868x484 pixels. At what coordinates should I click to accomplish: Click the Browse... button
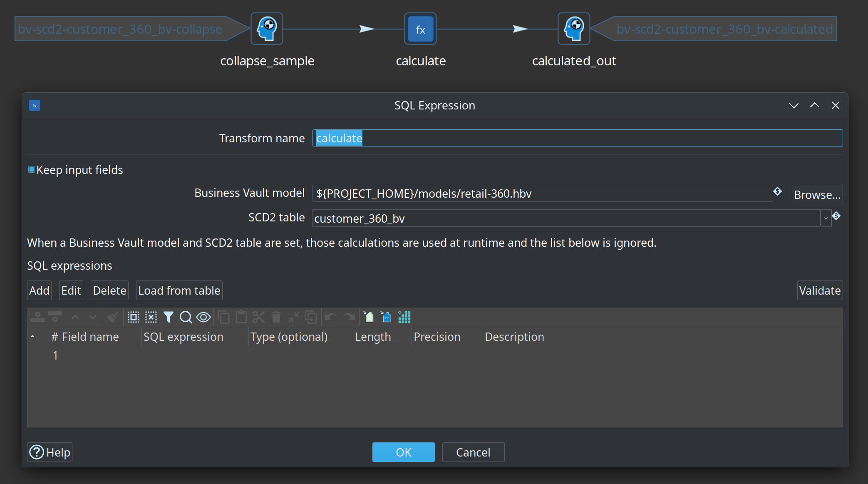(817, 194)
